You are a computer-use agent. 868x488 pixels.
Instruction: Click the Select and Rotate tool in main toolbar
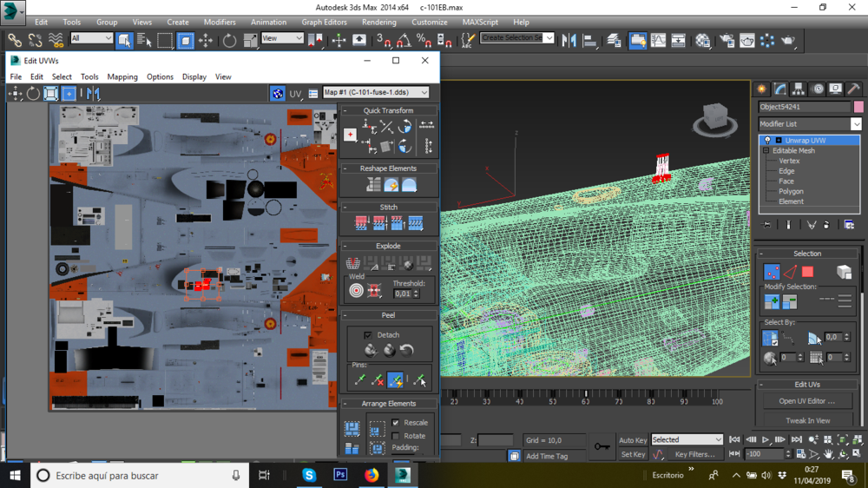coord(229,40)
